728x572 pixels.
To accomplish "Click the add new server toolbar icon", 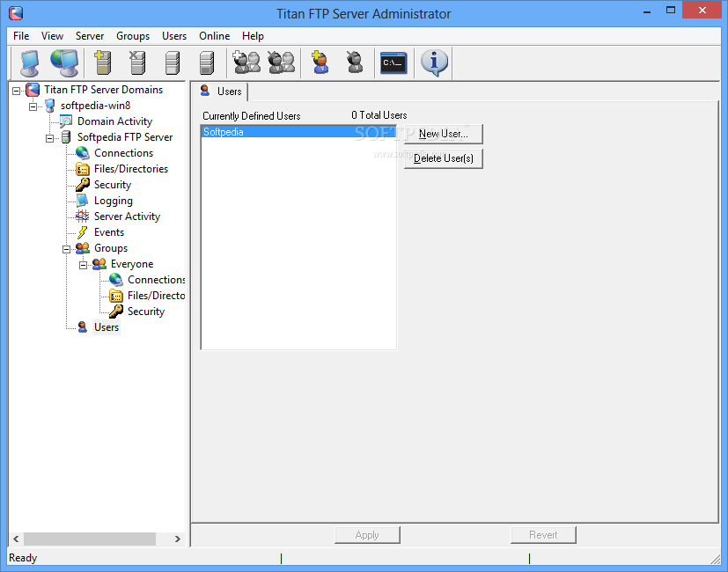I will [x=103, y=62].
